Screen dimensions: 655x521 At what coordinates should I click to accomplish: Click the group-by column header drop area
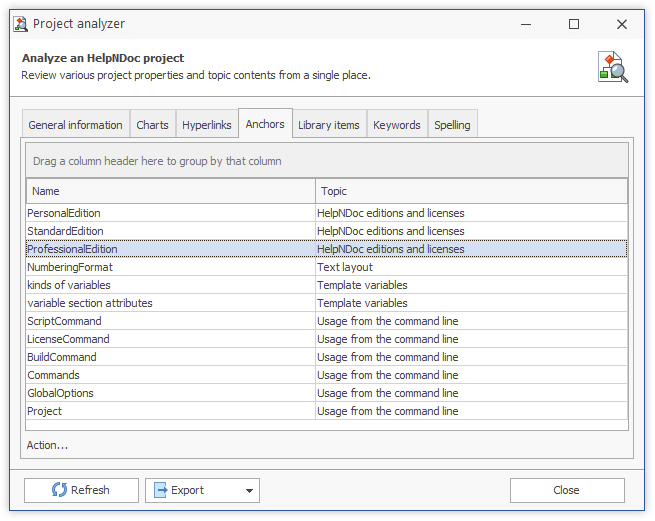tap(327, 161)
